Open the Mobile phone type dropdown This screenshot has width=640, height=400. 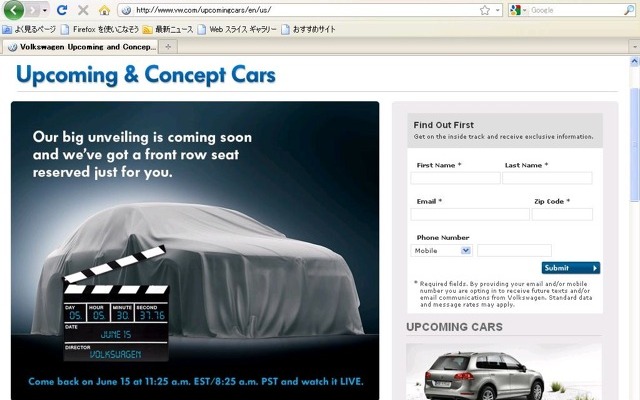[441, 251]
